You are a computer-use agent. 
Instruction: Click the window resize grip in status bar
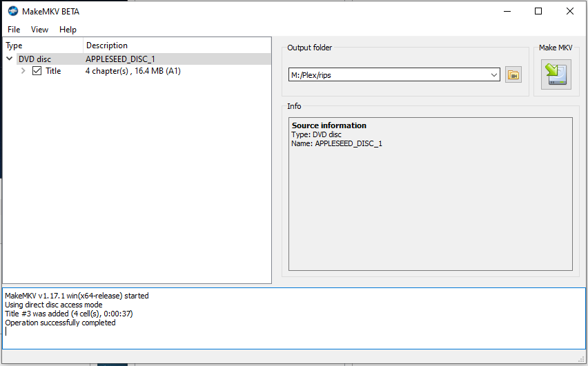tap(582, 358)
